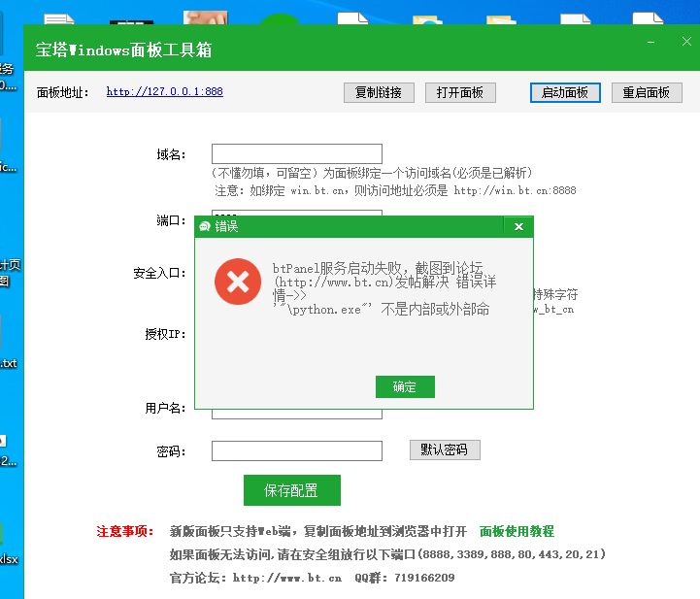700x599 pixels.
Task: Click the QQ群: 719166209 text
Action: click(405, 578)
